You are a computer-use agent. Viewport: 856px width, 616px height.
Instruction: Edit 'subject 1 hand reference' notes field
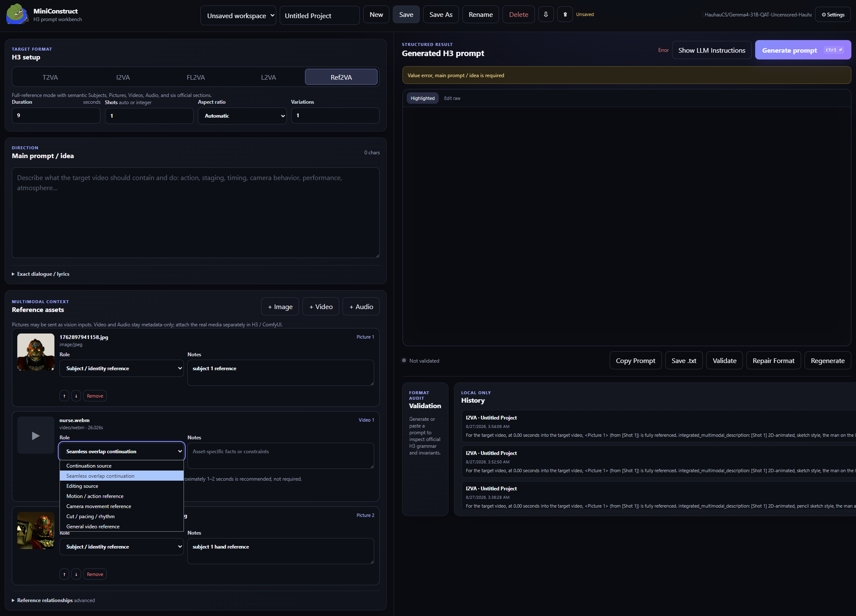(x=281, y=551)
